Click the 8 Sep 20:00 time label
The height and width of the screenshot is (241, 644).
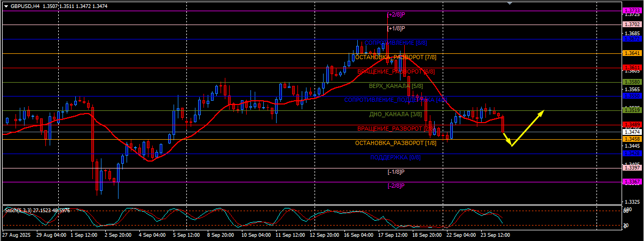[x=221, y=235]
